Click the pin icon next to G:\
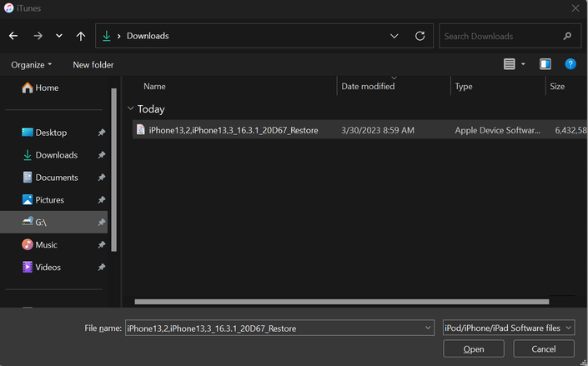 (x=101, y=223)
